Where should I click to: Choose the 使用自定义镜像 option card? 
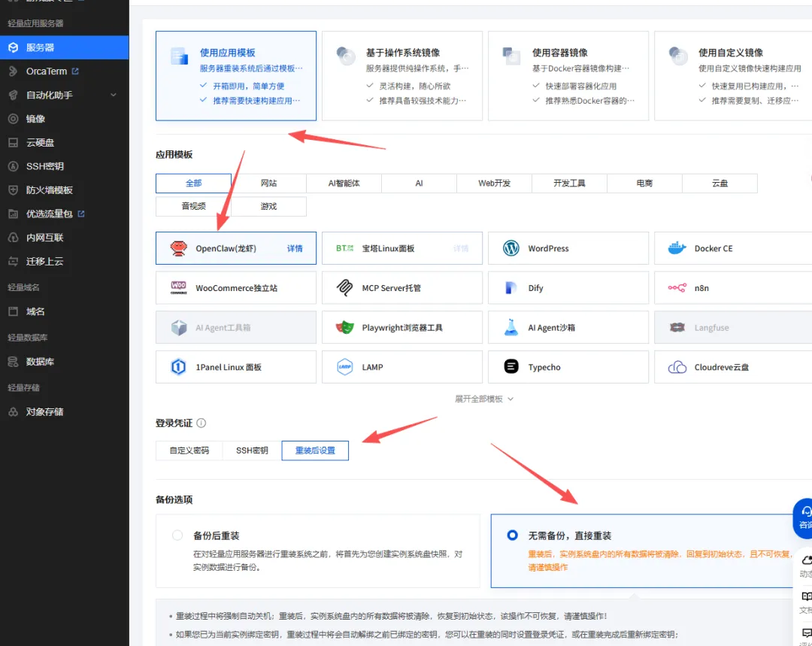(x=733, y=76)
